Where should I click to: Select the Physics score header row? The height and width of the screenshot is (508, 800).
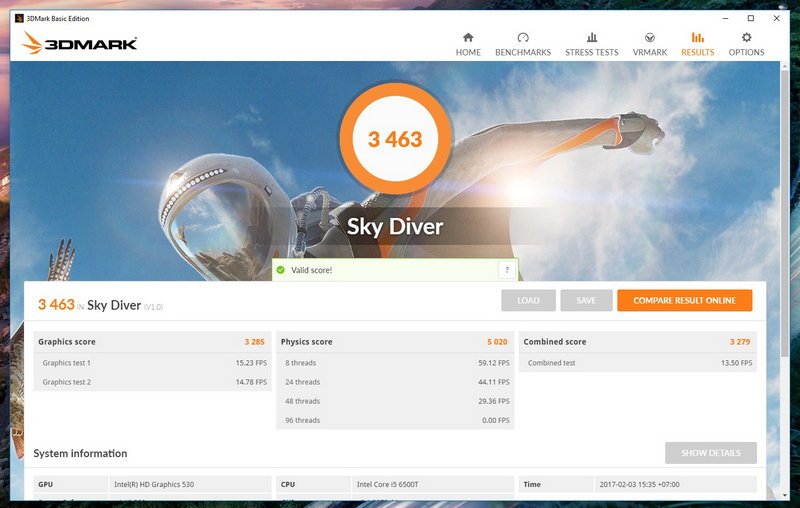(x=395, y=342)
